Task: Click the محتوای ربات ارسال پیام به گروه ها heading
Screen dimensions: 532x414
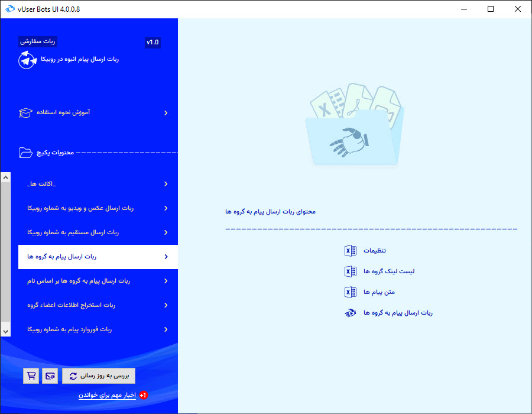Action: coord(270,212)
